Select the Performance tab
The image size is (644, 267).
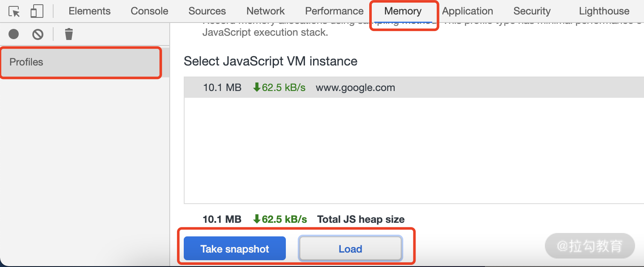coord(334,11)
